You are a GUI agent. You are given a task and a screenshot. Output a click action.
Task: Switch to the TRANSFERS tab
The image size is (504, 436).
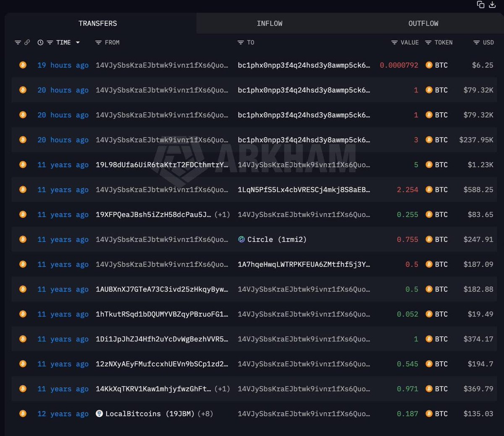(97, 24)
